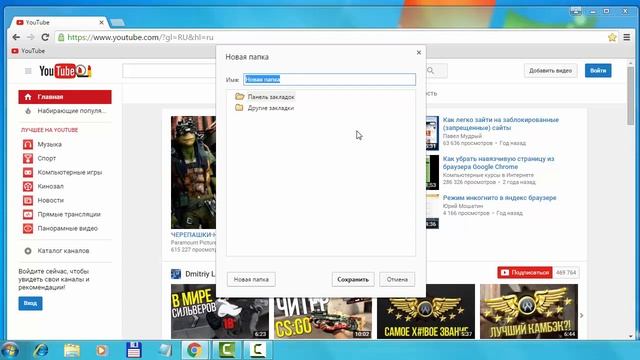Click the floppy disk taskbar icon
The image size is (640, 360).
tap(134, 350)
